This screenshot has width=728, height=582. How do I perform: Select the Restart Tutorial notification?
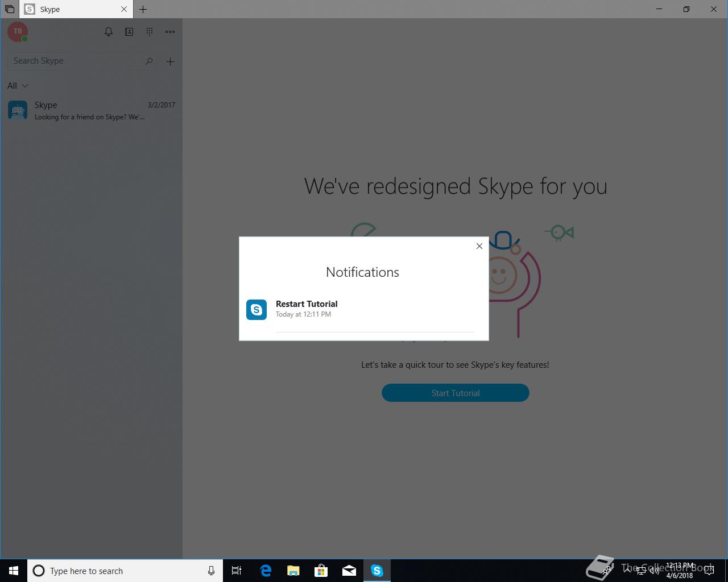click(x=364, y=310)
